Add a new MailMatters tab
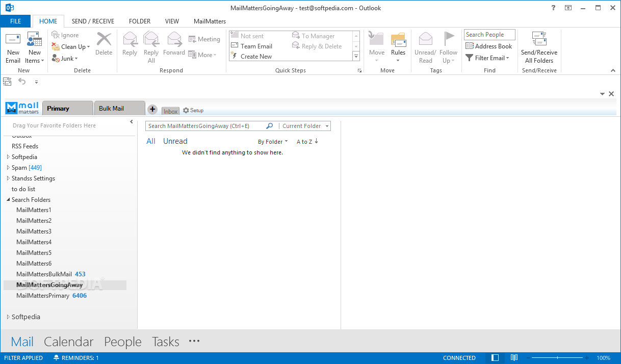Image resolution: width=621 pixels, height=364 pixels. [x=152, y=109]
